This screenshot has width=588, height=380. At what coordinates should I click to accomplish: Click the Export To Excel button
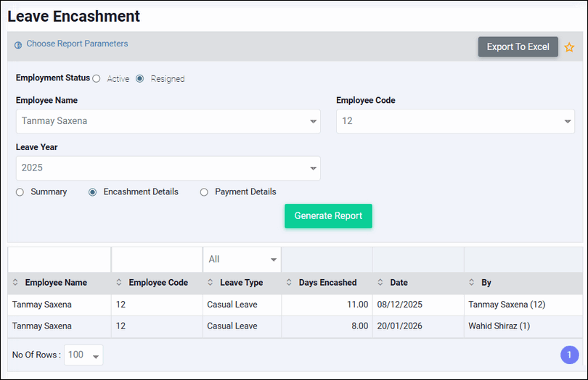click(518, 47)
